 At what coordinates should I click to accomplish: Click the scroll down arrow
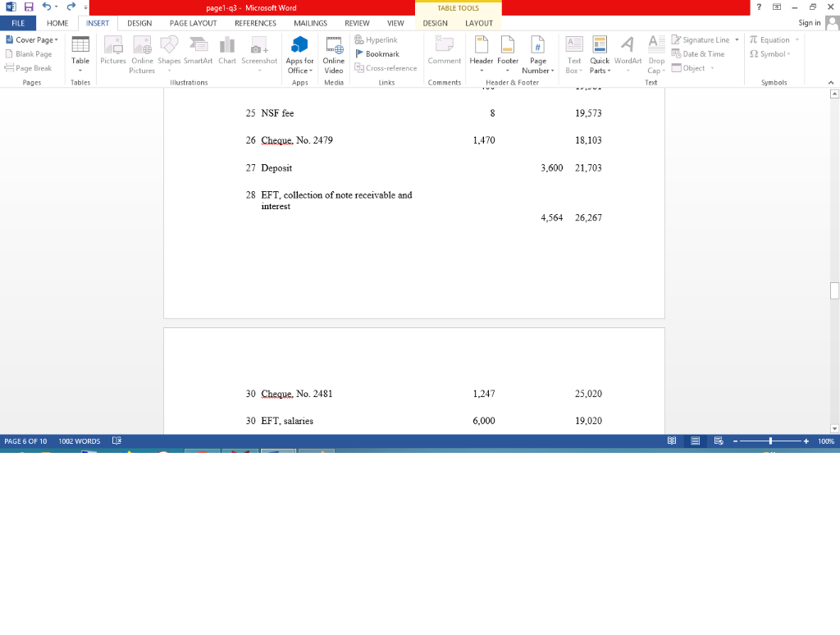coord(834,429)
